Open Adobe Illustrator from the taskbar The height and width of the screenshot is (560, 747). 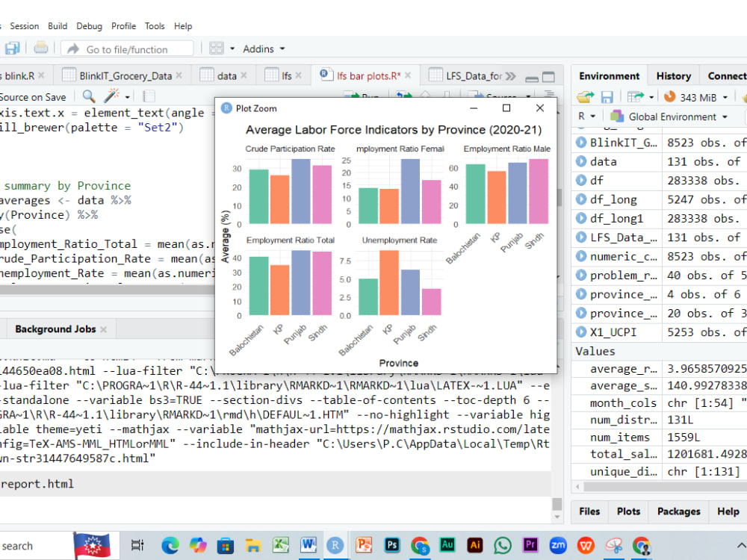coord(475,545)
